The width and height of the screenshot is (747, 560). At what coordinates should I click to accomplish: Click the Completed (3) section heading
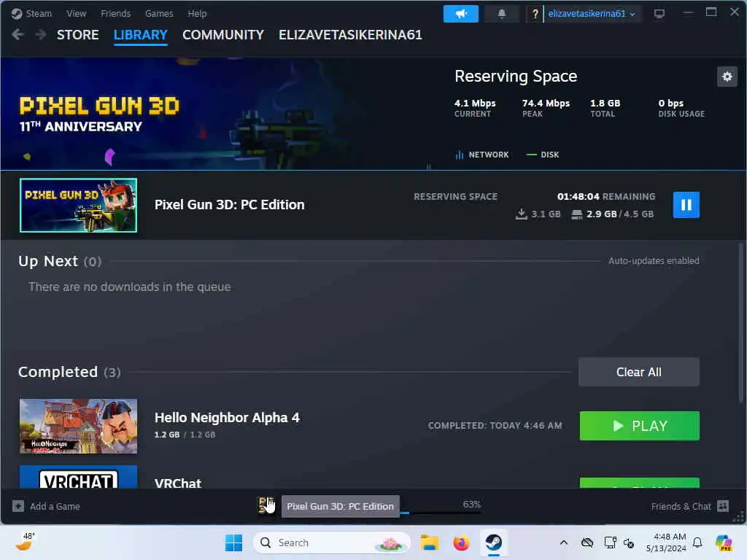click(69, 372)
